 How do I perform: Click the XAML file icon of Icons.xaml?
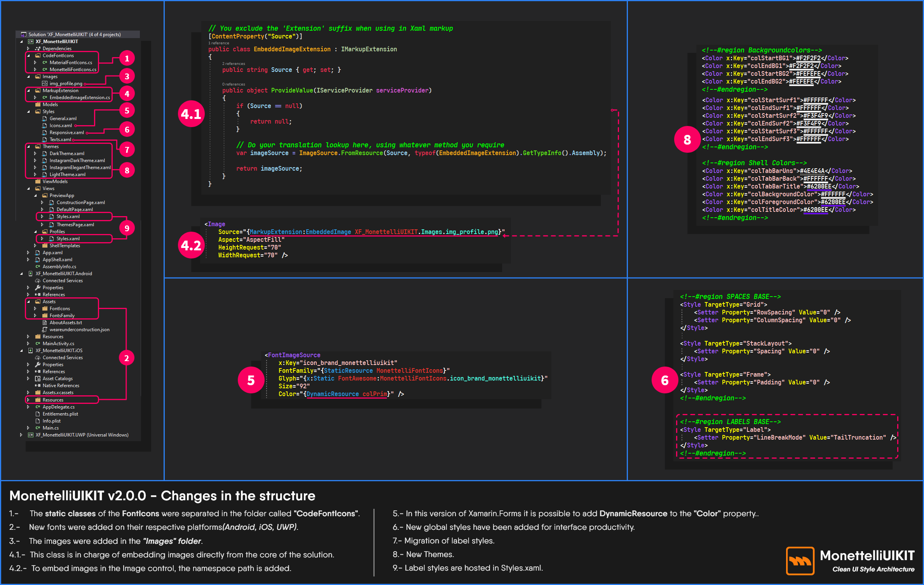pyautogui.click(x=45, y=126)
